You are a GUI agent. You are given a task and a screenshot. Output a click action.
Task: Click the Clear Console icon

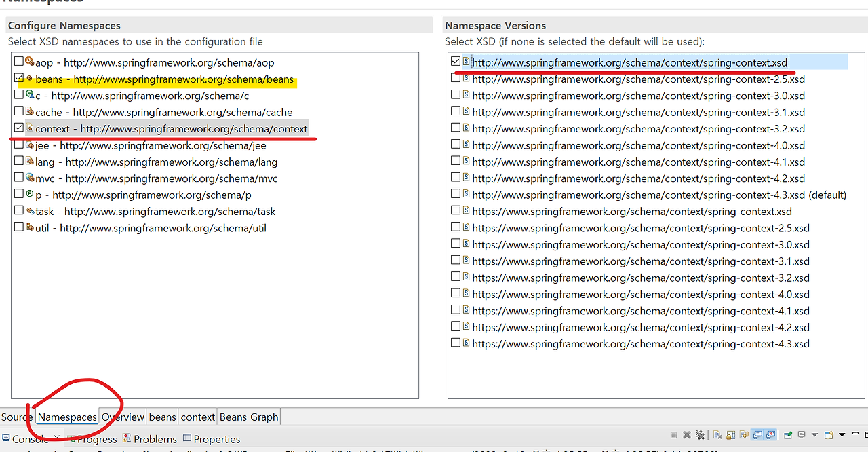coord(717,435)
